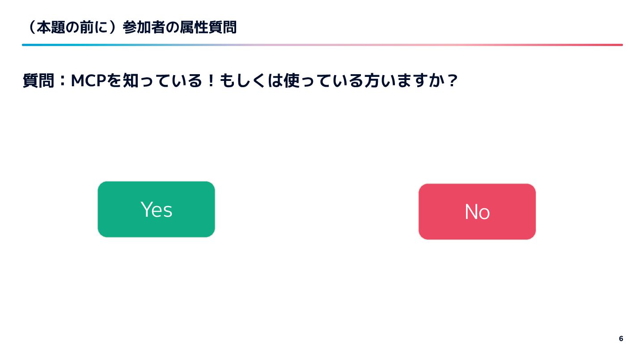Click the red No button
The height and width of the screenshot is (362, 644).
pyautogui.click(x=477, y=211)
